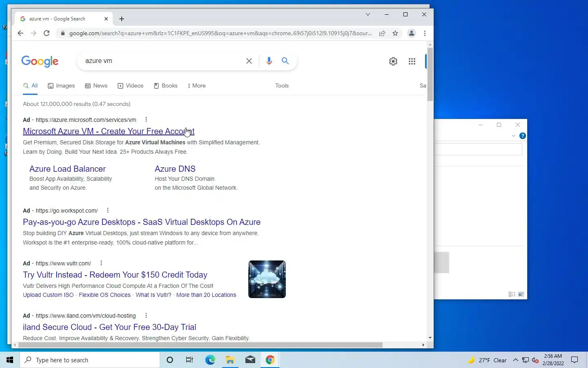Open Google quick settings gear

point(393,61)
